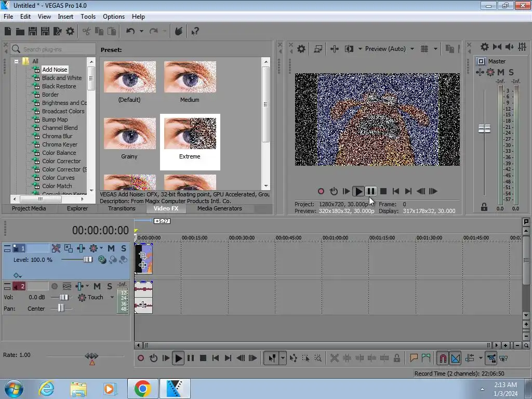This screenshot has height=399, width=532.
Task: Click the Split Screen View icon
Action: (x=349, y=49)
